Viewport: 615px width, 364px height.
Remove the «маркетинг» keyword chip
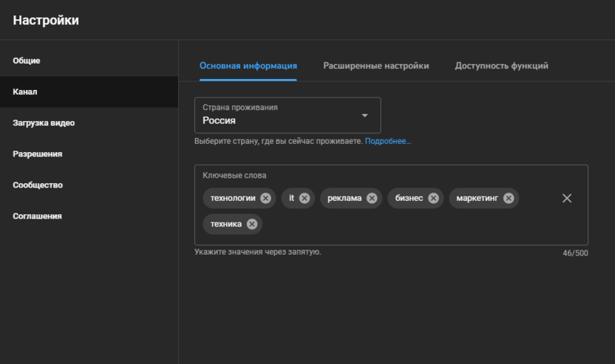(x=509, y=198)
